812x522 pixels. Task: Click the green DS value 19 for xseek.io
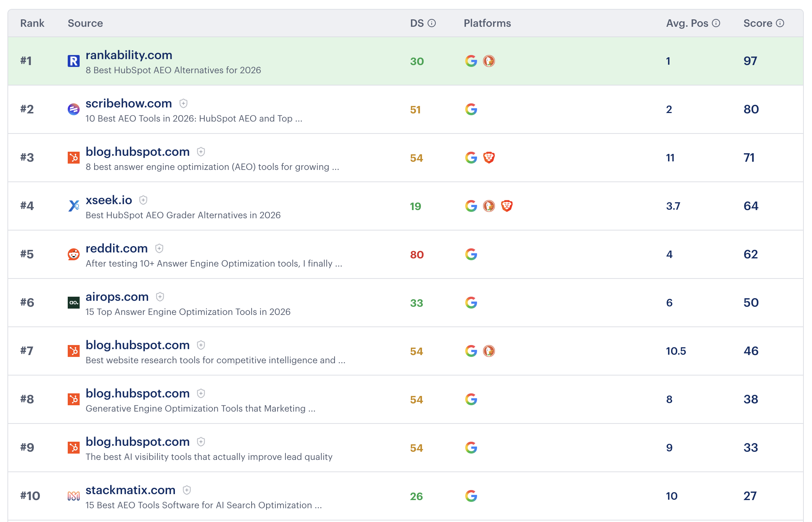click(416, 206)
